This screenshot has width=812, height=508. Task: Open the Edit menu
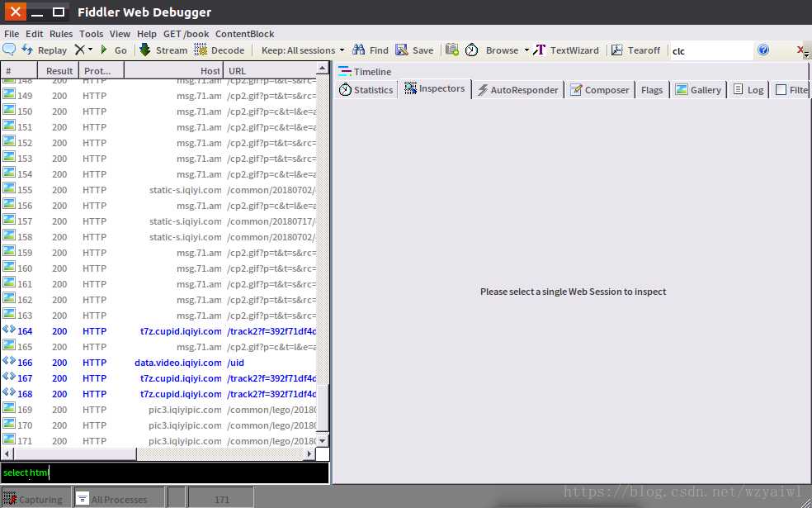(34, 34)
